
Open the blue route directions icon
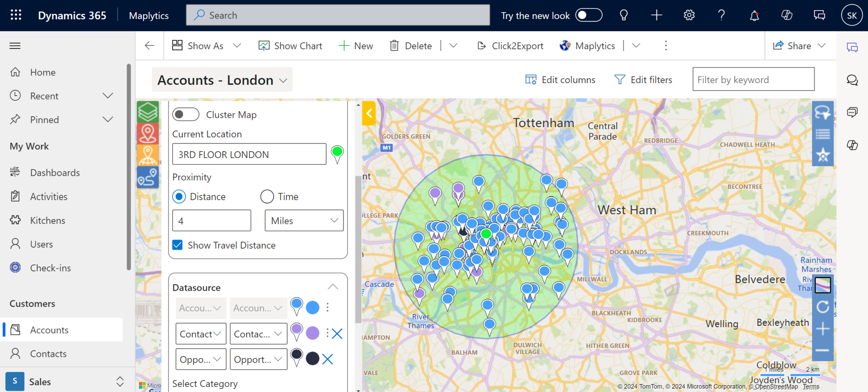point(148,177)
